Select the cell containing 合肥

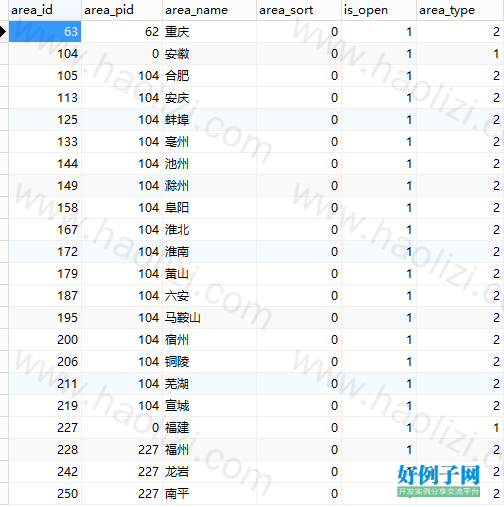[209, 76]
